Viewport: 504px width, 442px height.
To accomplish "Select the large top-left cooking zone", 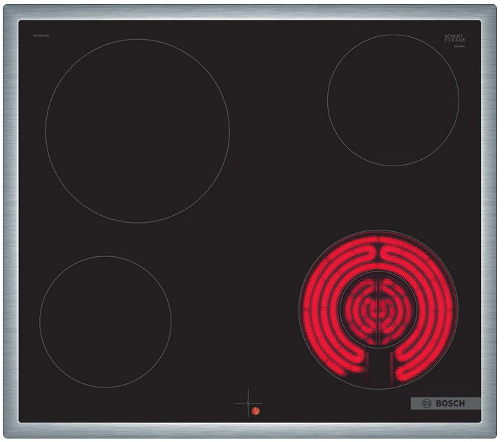I will coord(138,131).
